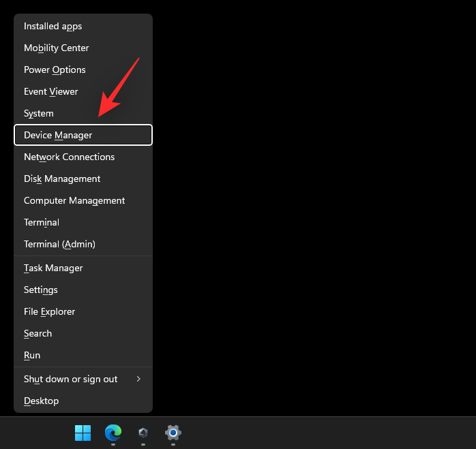Open the Windows Start button
The width and height of the screenshot is (476, 449).
83,433
